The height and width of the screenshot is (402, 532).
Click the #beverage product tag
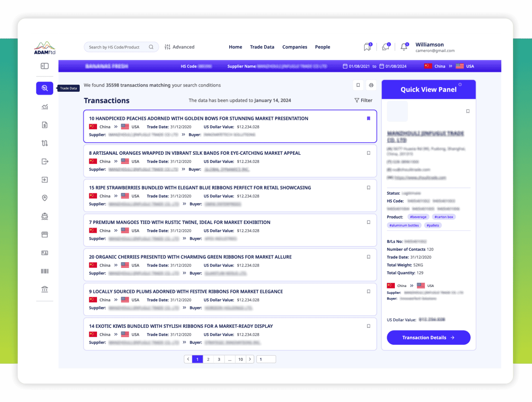418,217
